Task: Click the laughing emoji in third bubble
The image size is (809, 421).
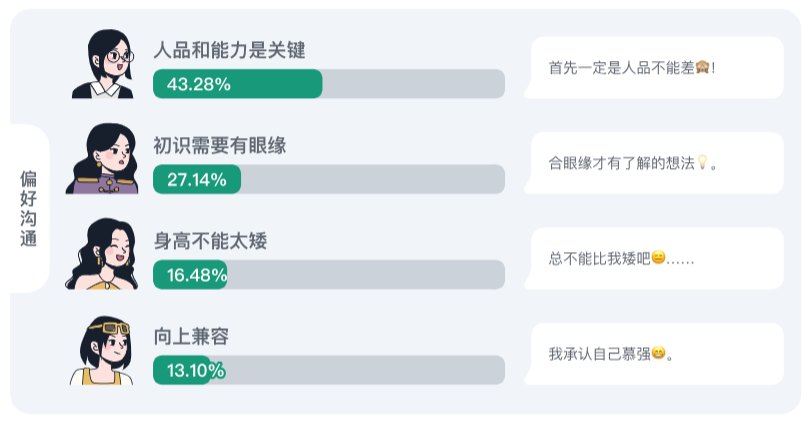Action: pyautogui.click(x=658, y=257)
